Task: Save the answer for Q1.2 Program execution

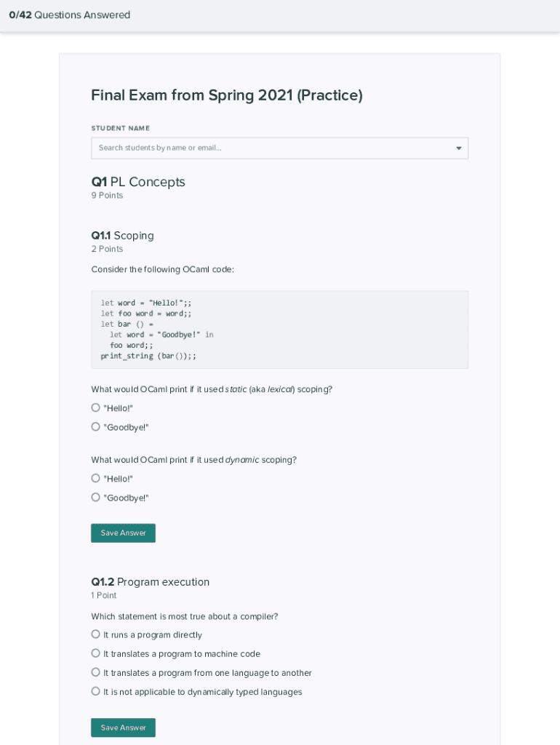Action: click(123, 728)
